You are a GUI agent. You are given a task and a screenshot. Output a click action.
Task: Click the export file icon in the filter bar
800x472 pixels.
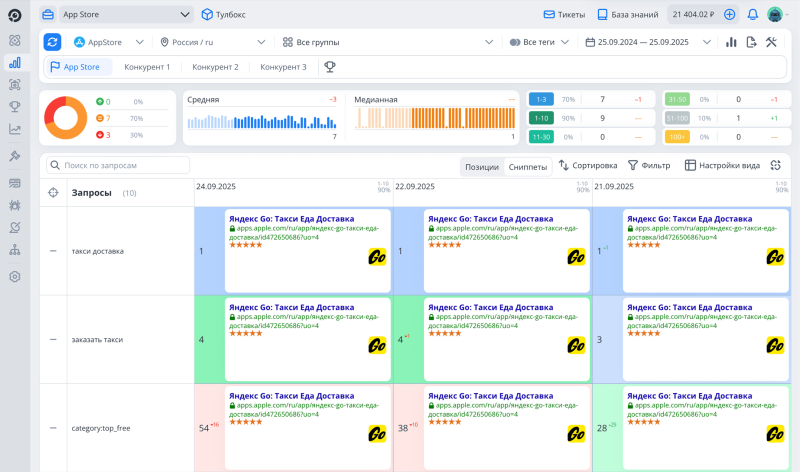pos(751,42)
